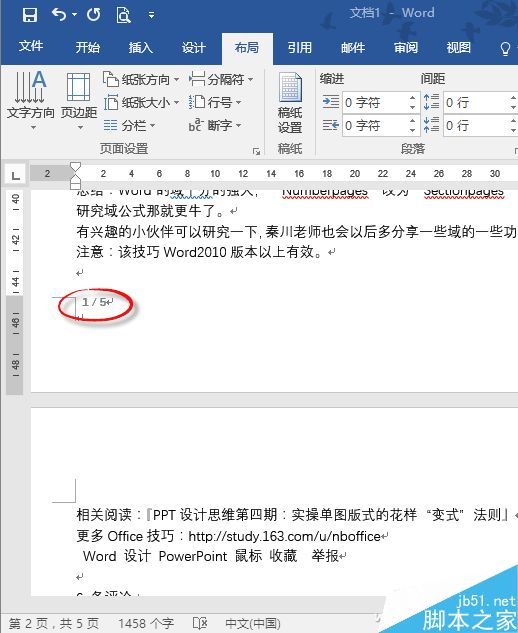Click the URL http://study.163.com/u/nboffice
Screen dimensions: 518x633
[x=284, y=536]
